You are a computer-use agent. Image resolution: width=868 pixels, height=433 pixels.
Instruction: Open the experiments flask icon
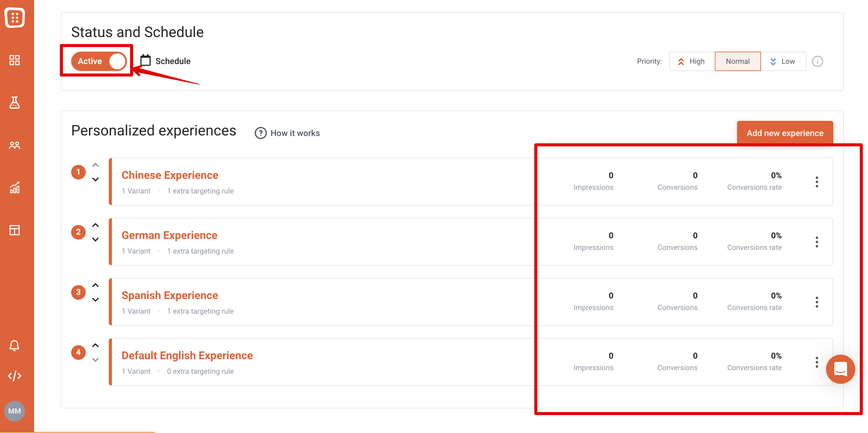pos(15,103)
